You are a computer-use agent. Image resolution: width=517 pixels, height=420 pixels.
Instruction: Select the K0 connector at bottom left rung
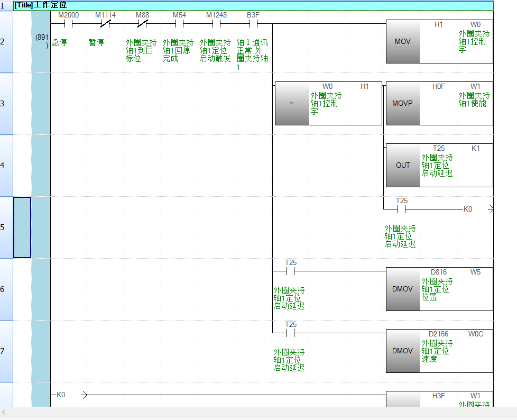click(69, 395)
